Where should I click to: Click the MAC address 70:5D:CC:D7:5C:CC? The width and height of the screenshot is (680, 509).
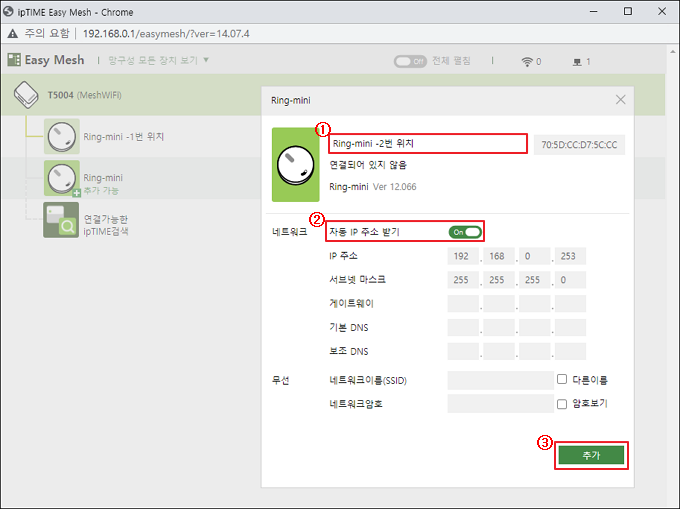point(579,145)
